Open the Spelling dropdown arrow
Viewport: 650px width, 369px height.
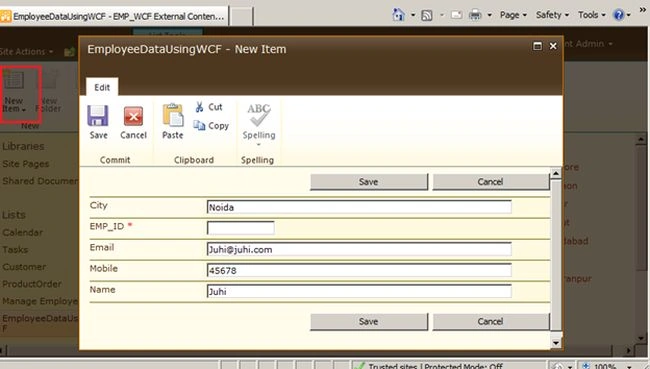pos(259,145)
